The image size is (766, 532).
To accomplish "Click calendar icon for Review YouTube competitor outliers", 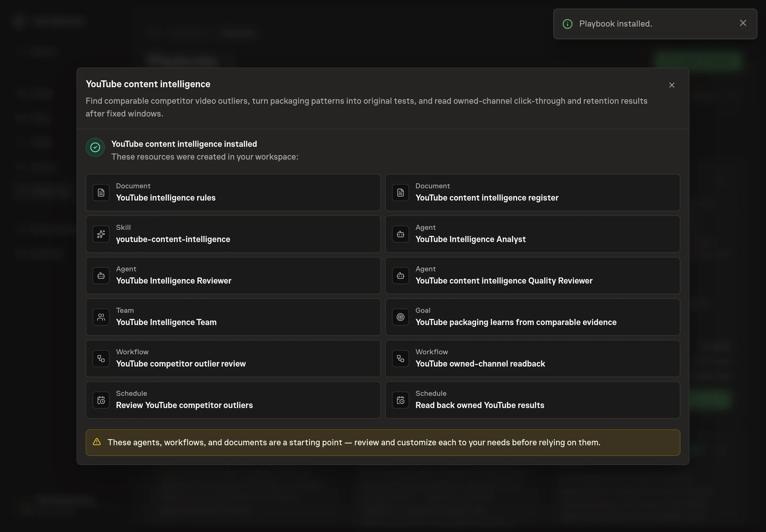I will (101, 400).
